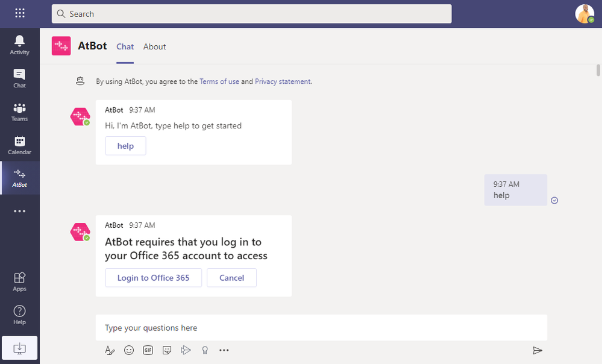The image size is (602, 364).
Task: Open the Teams section
Action: [x=19, y=111]
